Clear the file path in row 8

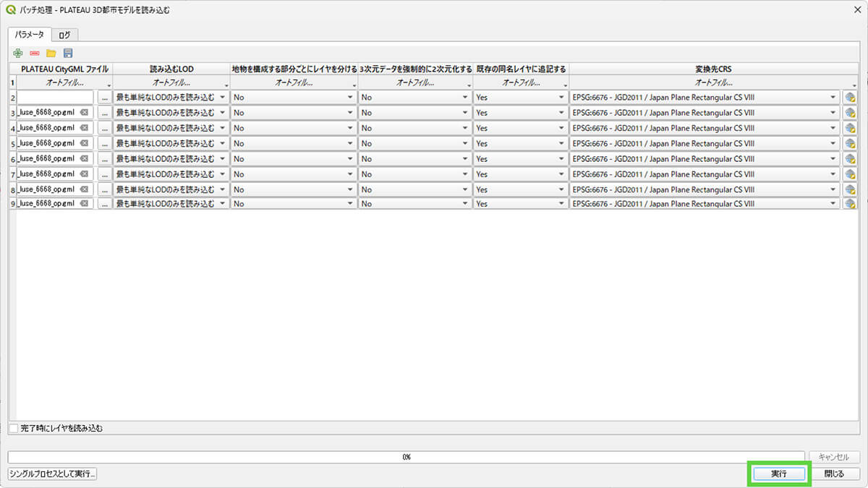84,189
